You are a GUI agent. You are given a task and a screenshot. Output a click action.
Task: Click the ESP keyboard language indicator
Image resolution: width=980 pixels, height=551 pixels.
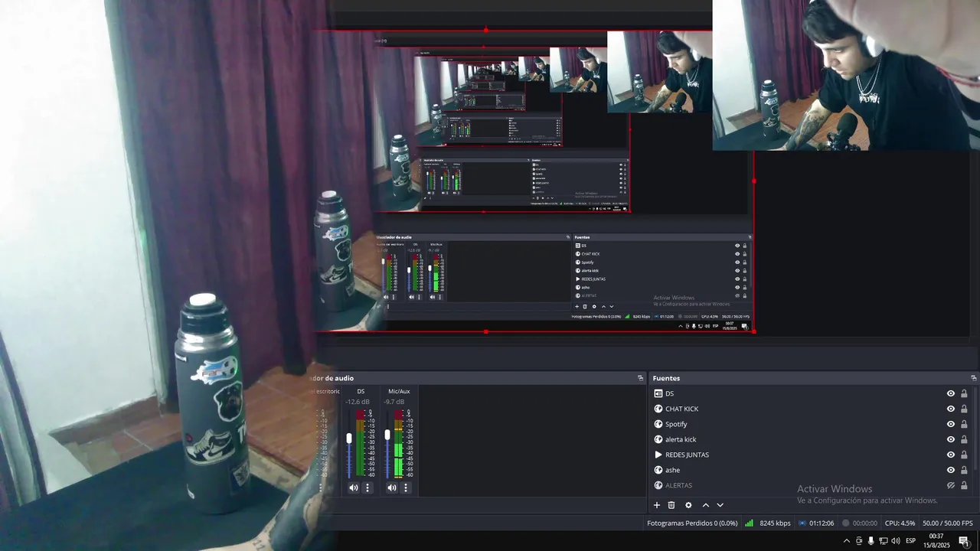coord(910,541)
